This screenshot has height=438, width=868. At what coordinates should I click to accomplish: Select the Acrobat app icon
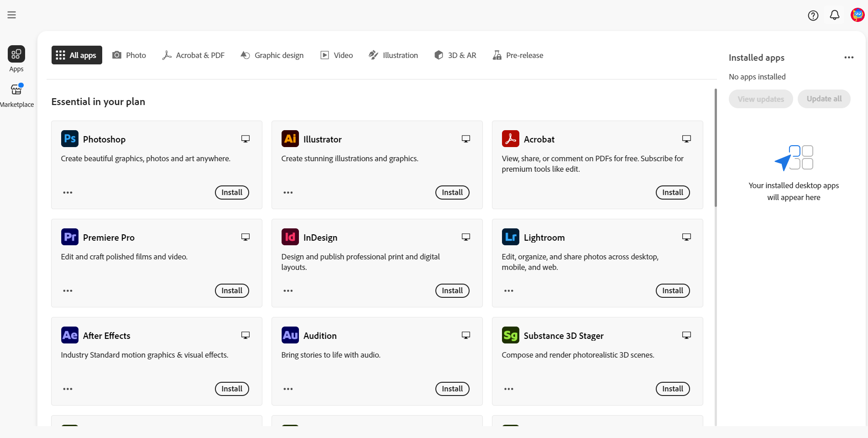click(510, 138)
